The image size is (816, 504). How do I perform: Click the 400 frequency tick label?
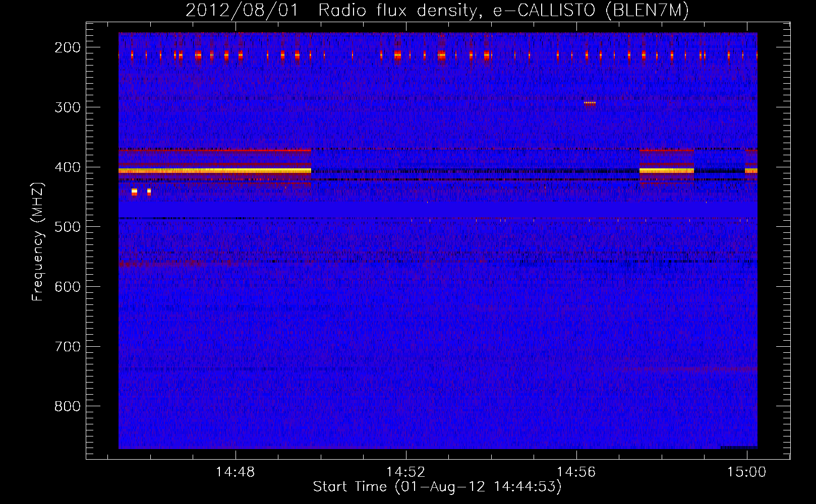[x=68, y=167]
